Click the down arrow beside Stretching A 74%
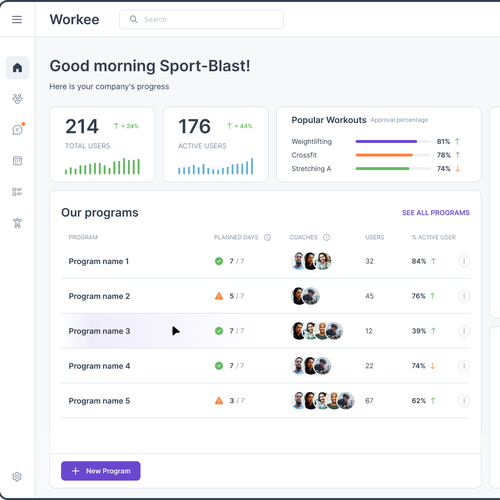500x500 pixels. pos(458,169)
